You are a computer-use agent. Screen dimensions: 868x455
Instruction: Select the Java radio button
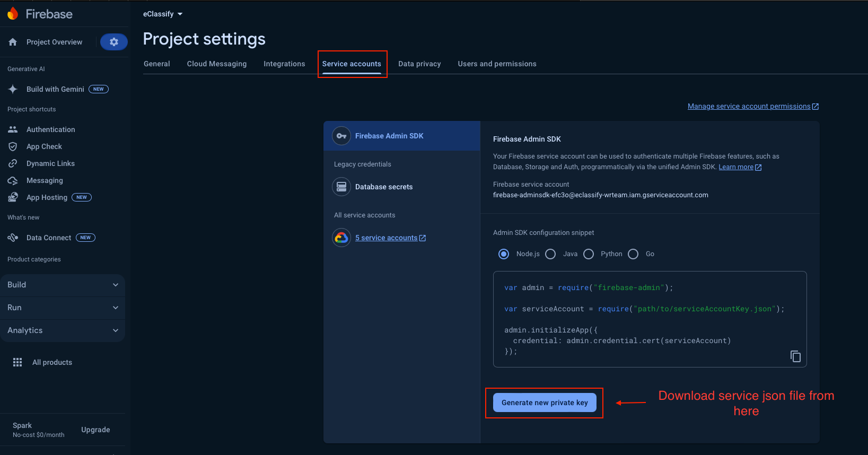[550, 254]
